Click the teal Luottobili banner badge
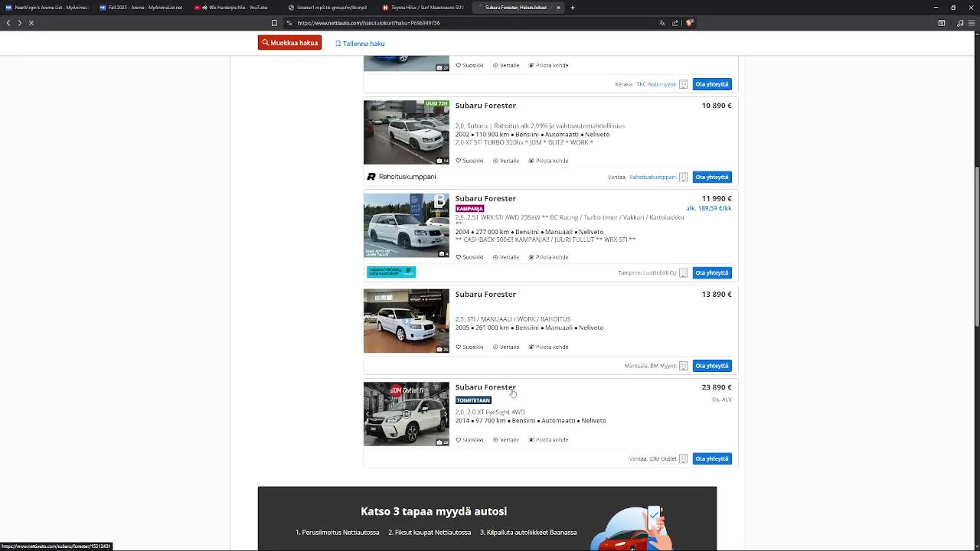The width and height of the screenshot is (980, 551). click(x=391, y=271)
